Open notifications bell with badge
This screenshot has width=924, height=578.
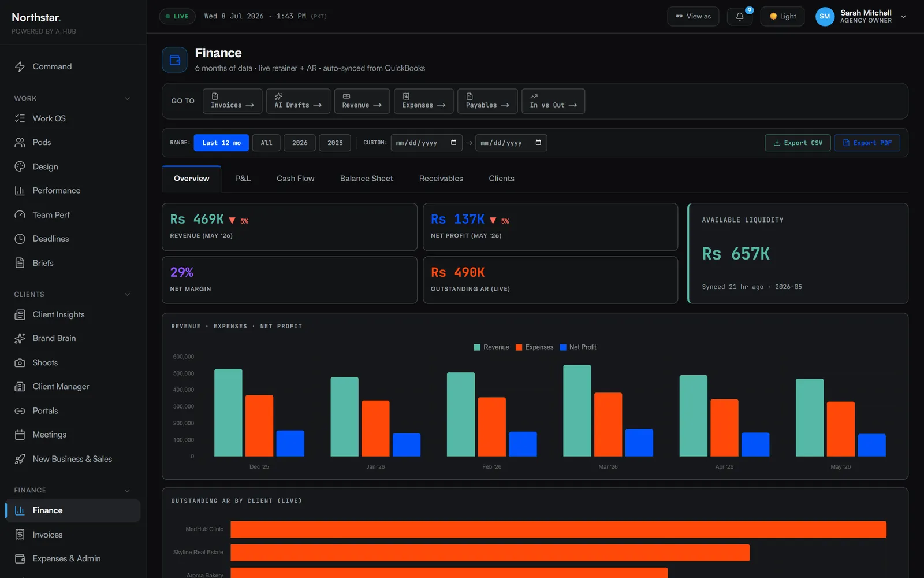coord(740,16)
